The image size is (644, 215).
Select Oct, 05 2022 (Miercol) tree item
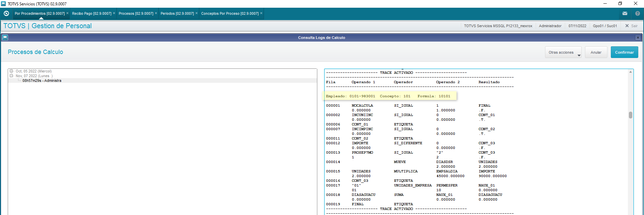(34, 71)
